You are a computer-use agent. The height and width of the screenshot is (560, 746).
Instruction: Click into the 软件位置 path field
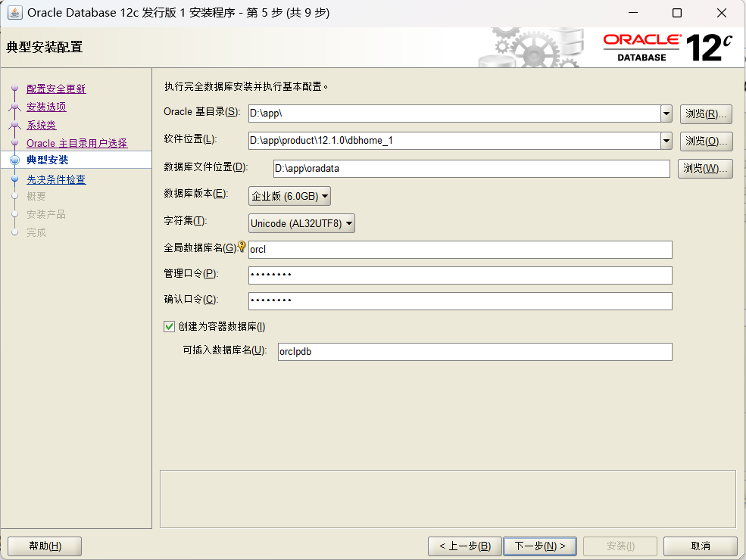(x=454, y=141)
